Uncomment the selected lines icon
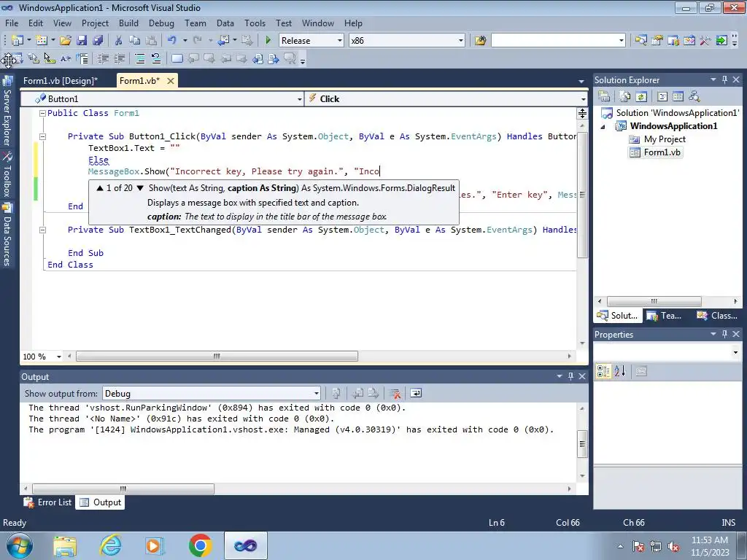The image size is (747, 560). (x=156, y=58)
